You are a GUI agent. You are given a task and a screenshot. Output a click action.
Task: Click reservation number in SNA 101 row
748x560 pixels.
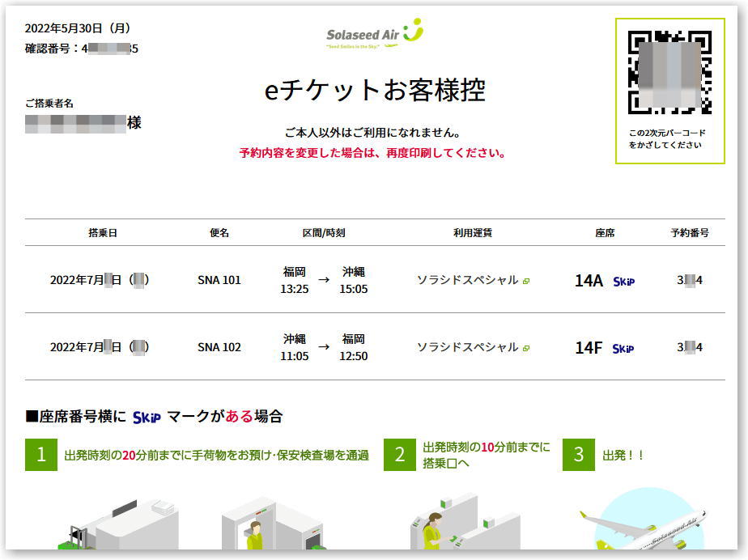(690, 280)
